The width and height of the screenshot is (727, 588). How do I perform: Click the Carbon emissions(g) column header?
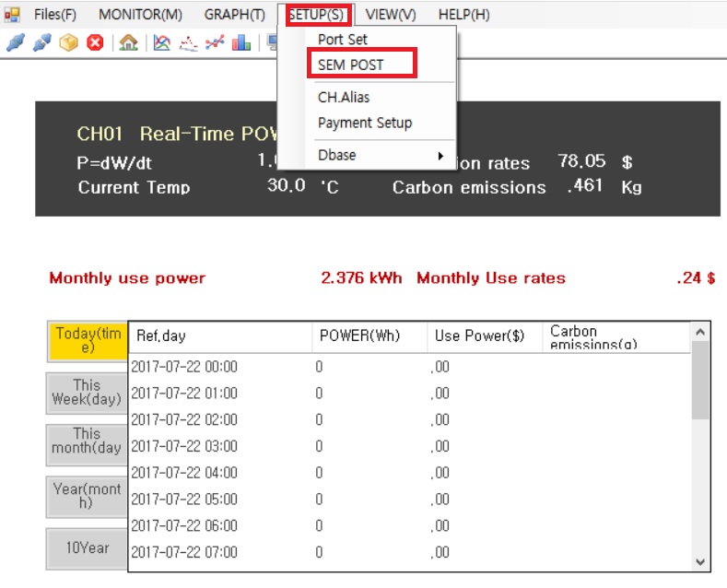tap(616, 337)
